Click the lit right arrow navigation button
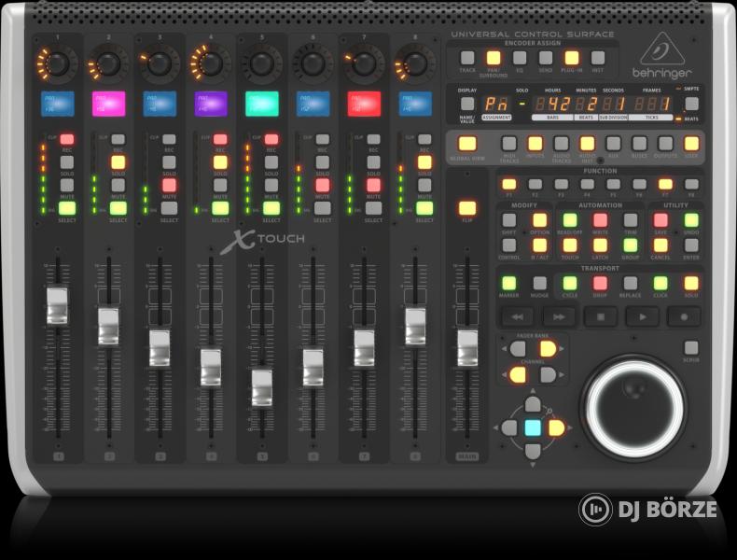Viewport: 737px width, 560px height. pyautogui.click(x=556, y=427)
